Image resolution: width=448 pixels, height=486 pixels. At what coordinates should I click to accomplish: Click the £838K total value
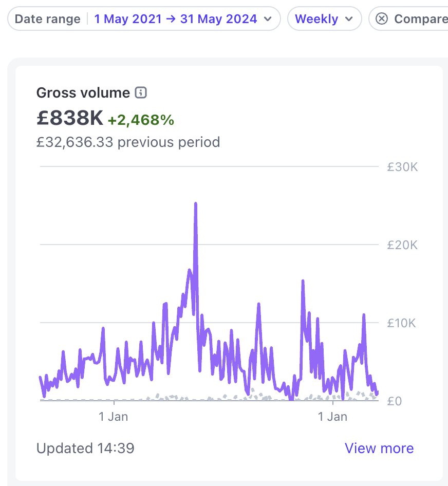(x=70, y=118)
